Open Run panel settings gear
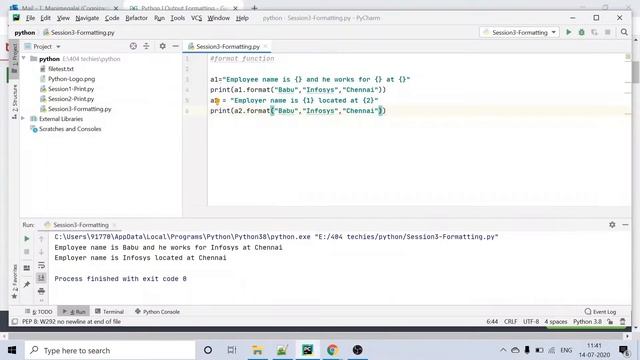This screenshot has width=640, height=360. click(612, 224)
